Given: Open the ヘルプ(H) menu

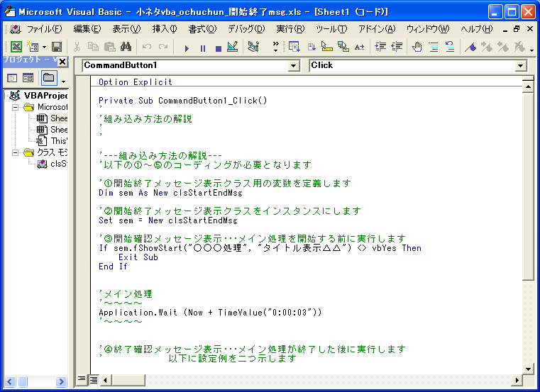Looking at the screenshot, I should pyautogui.click(x=477, y=29).
